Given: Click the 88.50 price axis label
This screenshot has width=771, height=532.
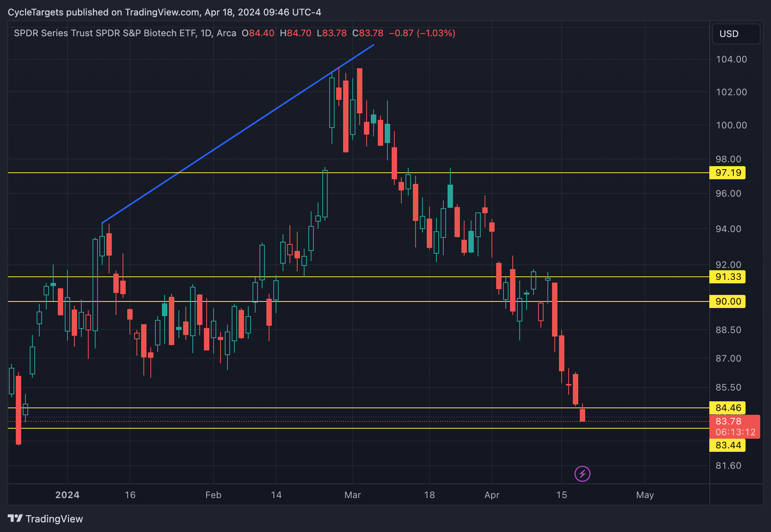Looking at the screenshot, I should (728, 330).
